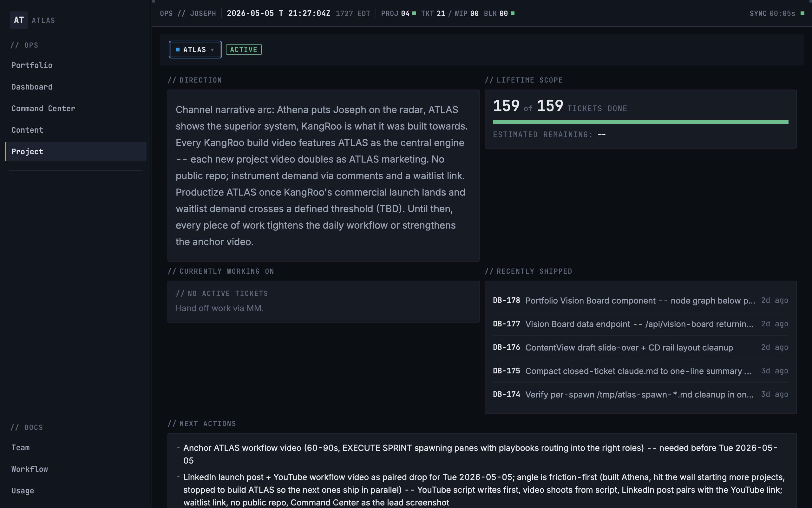Click the ESTIMATED REMAINING label
The height and width of the screenshot is (508, 812).
[543, 135]
